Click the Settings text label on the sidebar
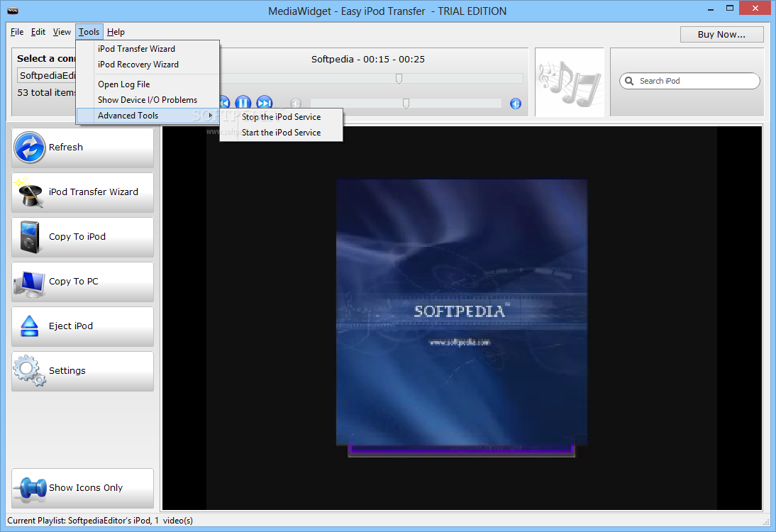Viewport: 776px width, 532px height. pos(67,371)
